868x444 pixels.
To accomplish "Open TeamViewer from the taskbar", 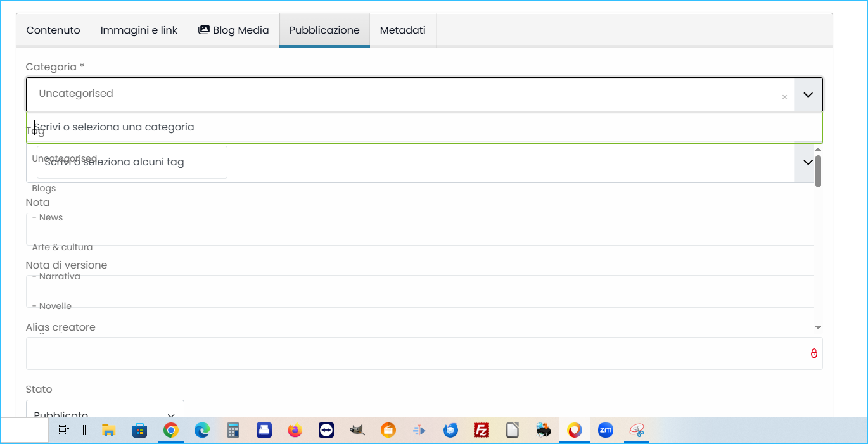I will [326, 431].
